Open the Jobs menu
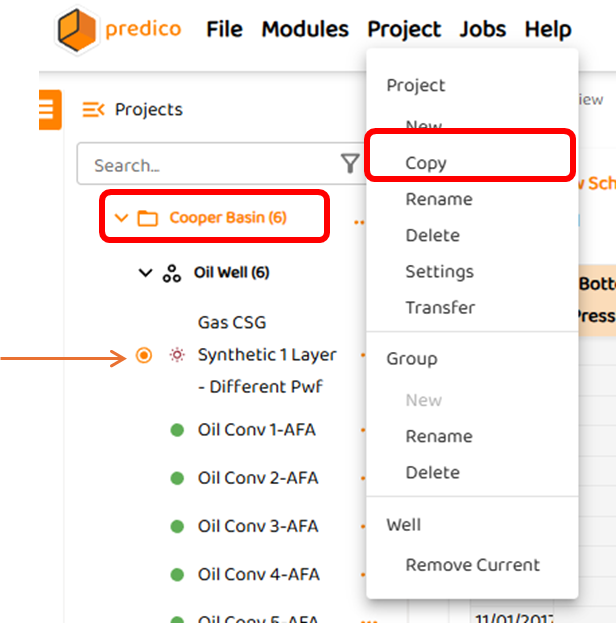 [482, 30]
